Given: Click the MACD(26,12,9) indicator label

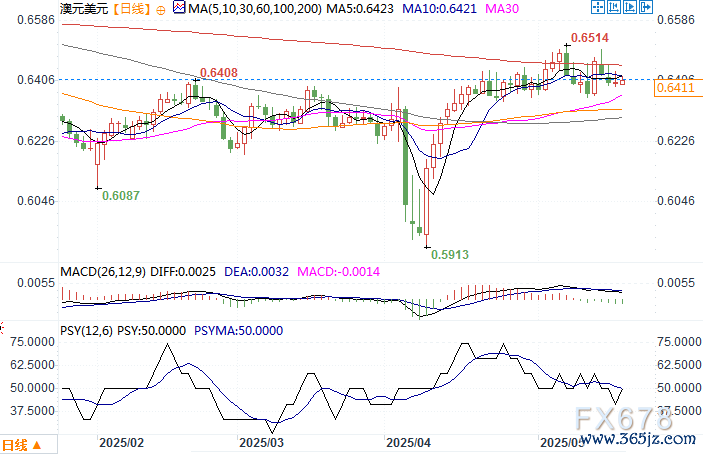Looking at the screenshot, I should coord(103,272).
